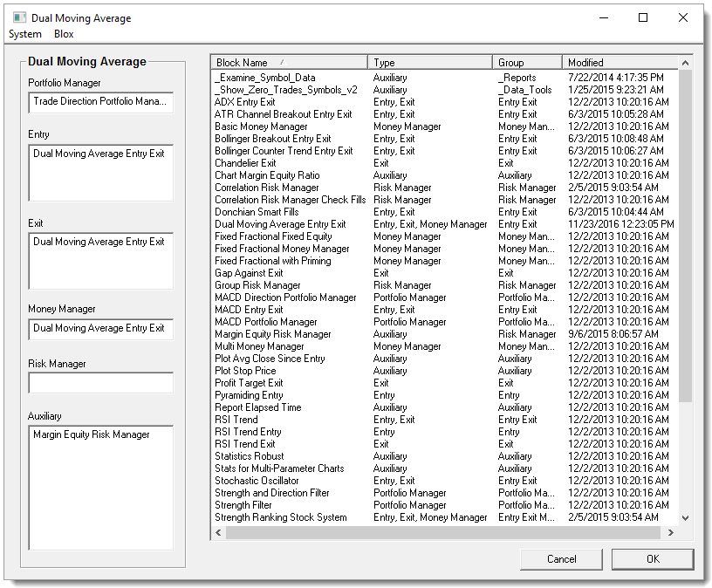Sort the list by Modified column
712x588 pixels.
(611, 62)
